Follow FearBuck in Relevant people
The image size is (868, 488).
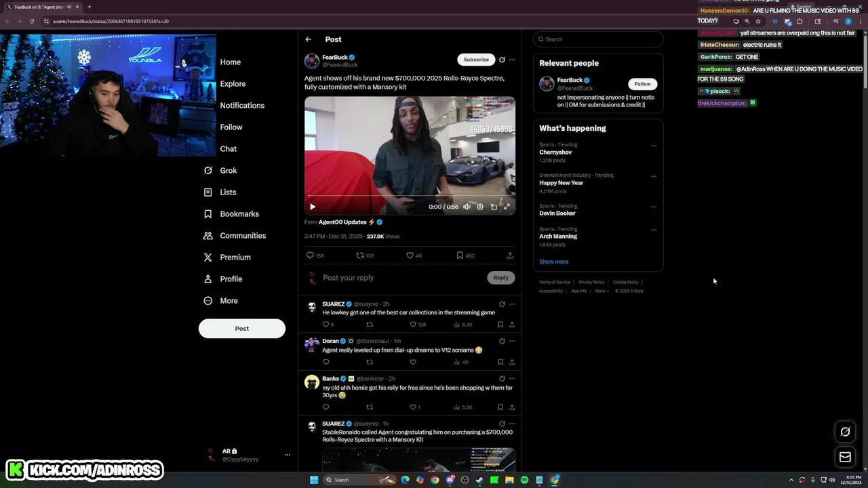pyautogui.click(x=642, y=84)
